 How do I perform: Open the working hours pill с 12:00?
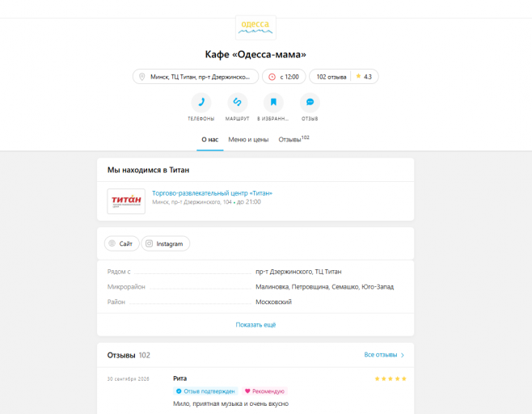(284, 77)
